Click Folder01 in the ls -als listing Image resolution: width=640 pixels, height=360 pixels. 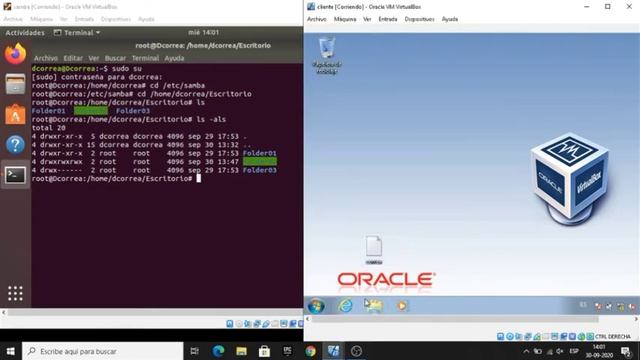[260, 153]
